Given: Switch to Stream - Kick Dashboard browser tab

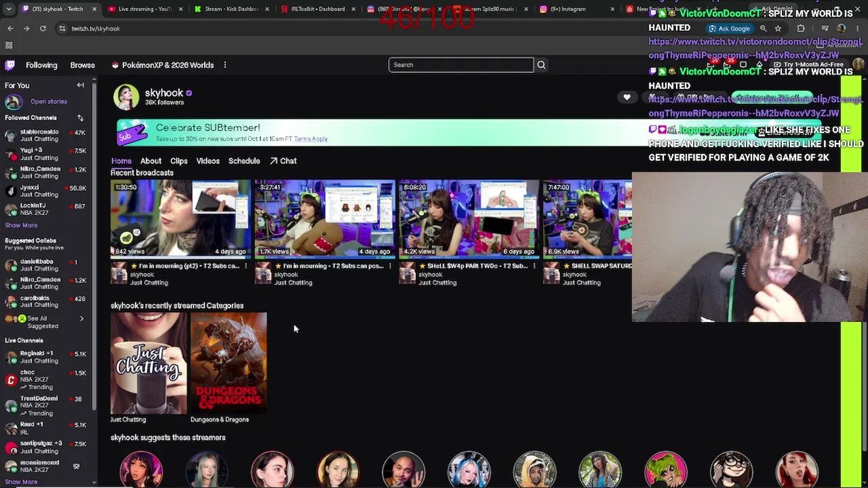Looking at the screenshot, I should tap(231, 9).
